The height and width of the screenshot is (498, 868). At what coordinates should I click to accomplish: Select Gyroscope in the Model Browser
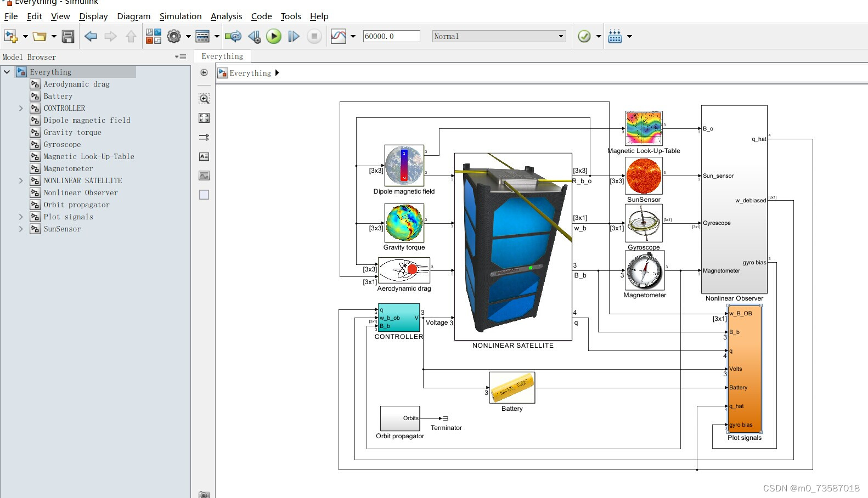tap(62, 144)
